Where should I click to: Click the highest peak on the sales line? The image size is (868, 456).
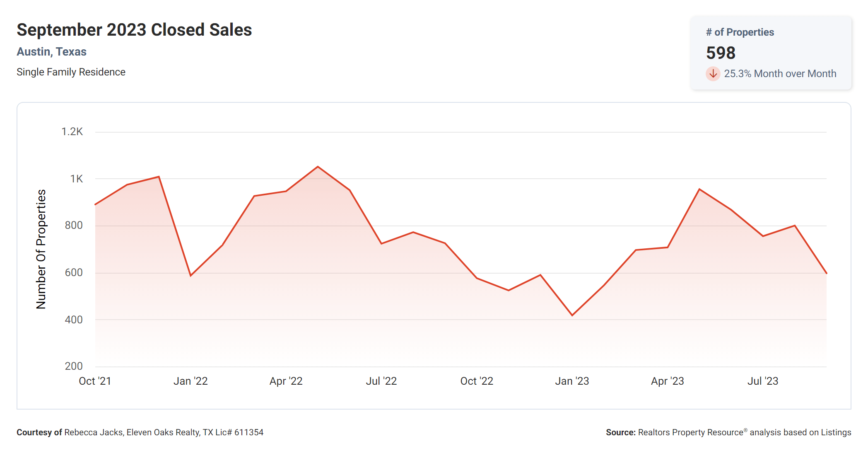coord(318,167)
